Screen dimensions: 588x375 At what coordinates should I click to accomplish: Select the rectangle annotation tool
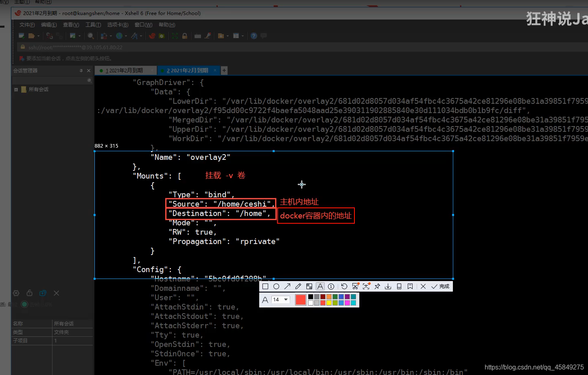click(265, 286)
